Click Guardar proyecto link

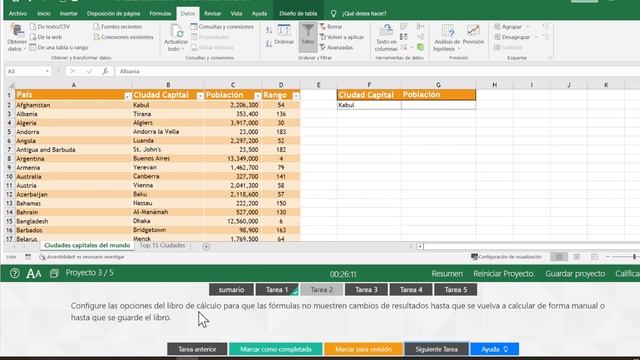pyautogui.click(x=575, y=274)
